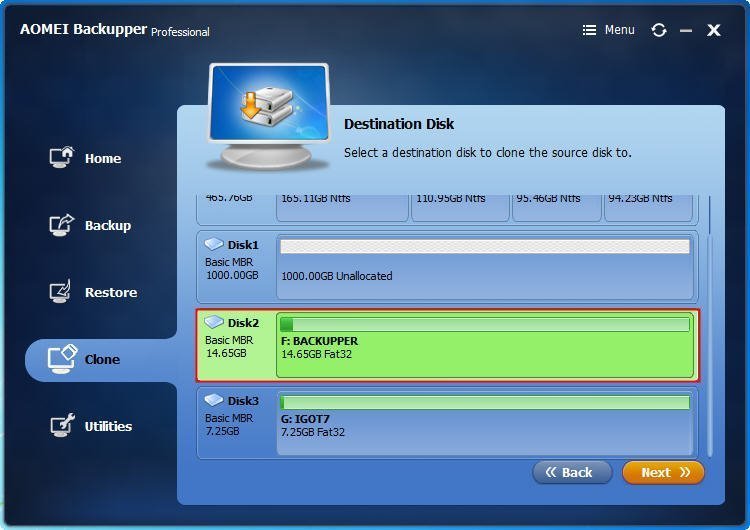
Task: Click the Backup sidebar icon
Action: click(x=61, y=224)
